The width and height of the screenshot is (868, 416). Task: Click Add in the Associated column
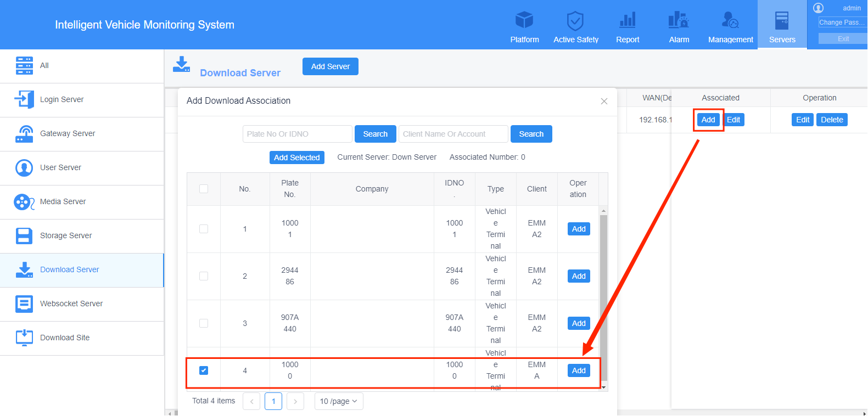[708, 120]
